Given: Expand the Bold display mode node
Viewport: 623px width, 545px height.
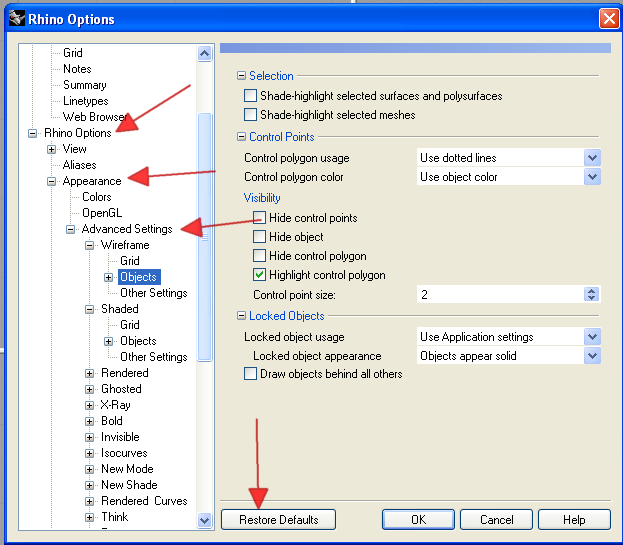Looking at the screenshot, I should [x=89, y=421].
